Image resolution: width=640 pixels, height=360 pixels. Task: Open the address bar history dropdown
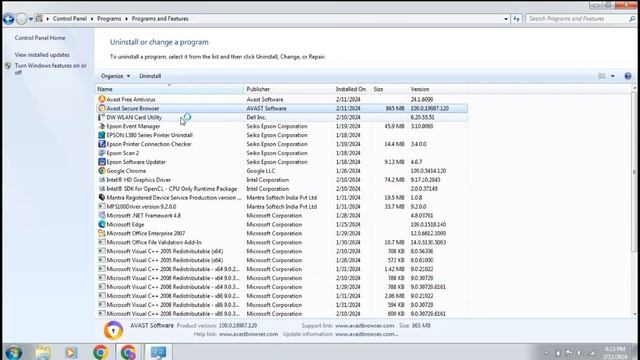coord(506,19)
